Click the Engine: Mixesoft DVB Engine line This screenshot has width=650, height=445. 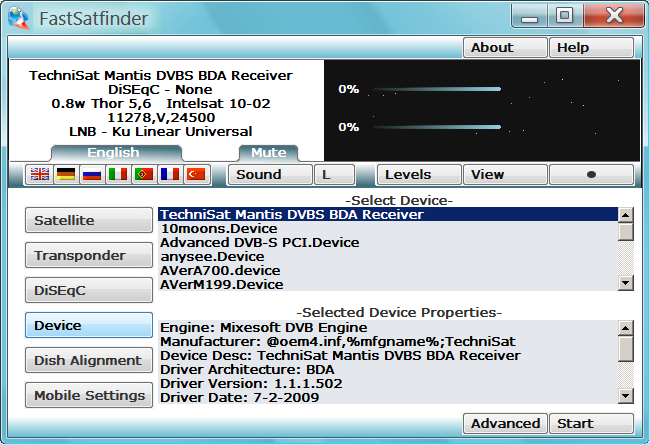click(388, 328)
